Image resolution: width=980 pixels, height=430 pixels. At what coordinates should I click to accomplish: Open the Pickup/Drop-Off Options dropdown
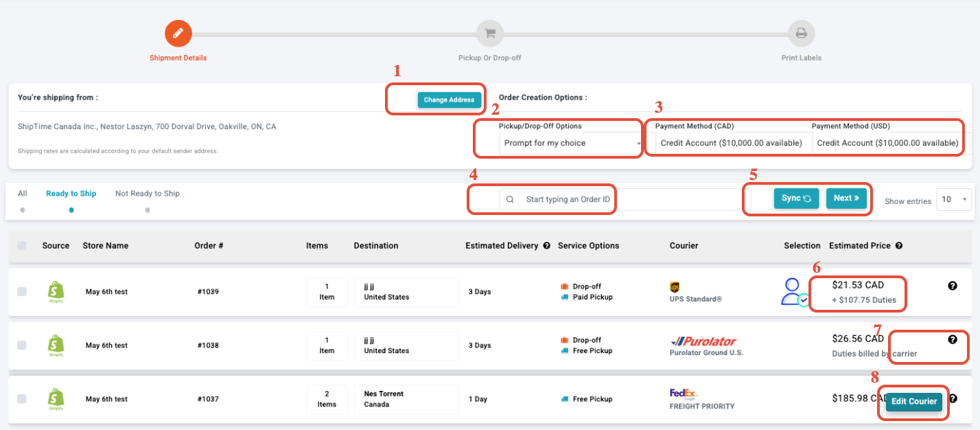click(570, 143)
